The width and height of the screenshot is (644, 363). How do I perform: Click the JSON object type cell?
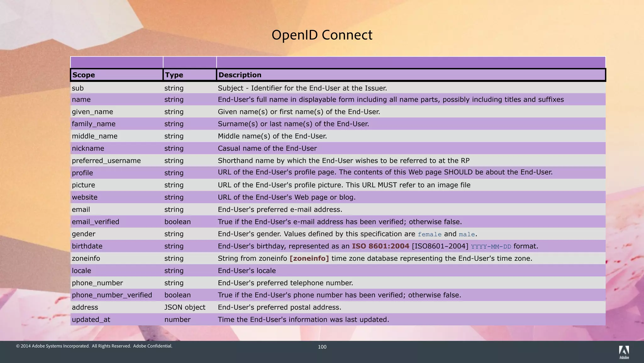(185, 307)
